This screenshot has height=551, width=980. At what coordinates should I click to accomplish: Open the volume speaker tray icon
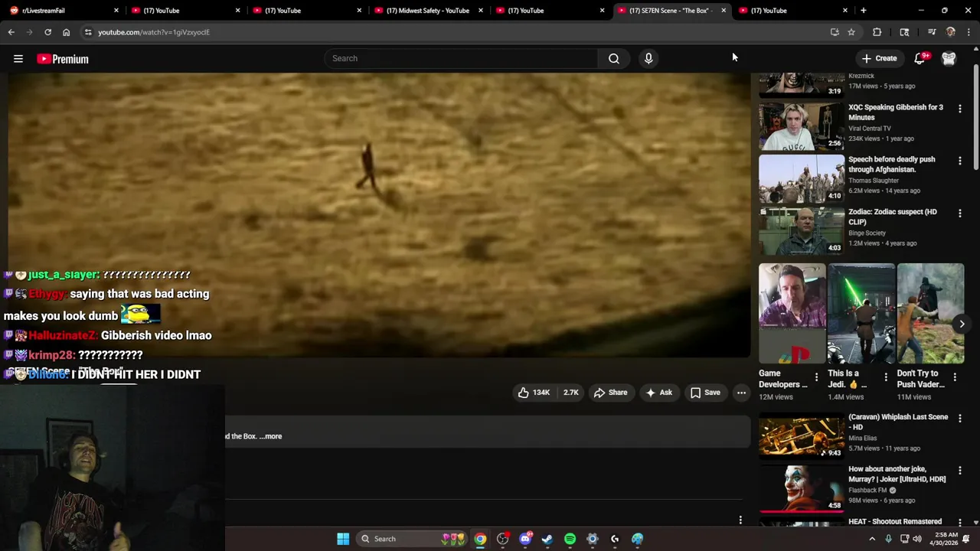917,539
